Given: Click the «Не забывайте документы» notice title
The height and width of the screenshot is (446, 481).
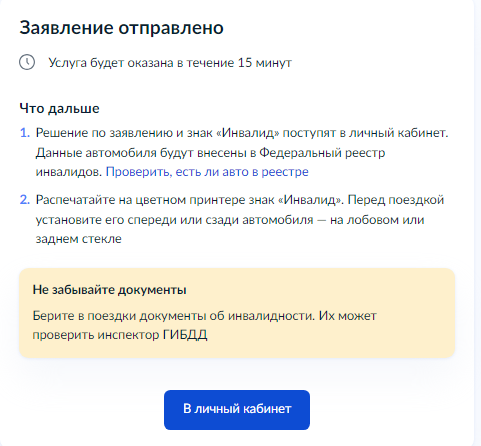Looking at the screenshot, I should tap(109, 290).
